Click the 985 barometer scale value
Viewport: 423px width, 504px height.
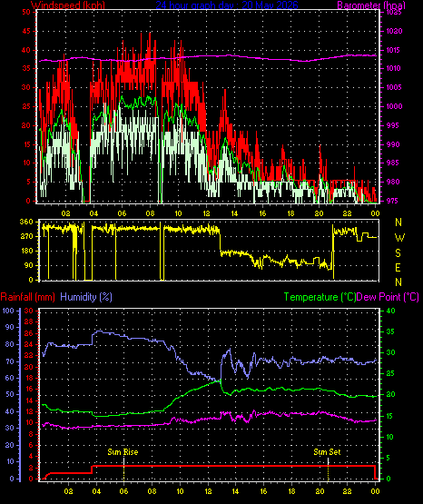point(392,163)
